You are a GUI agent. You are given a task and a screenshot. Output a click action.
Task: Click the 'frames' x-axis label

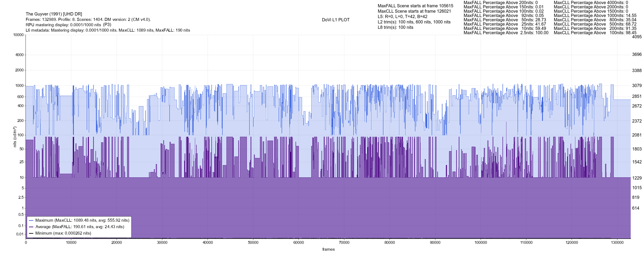point(328,249)
